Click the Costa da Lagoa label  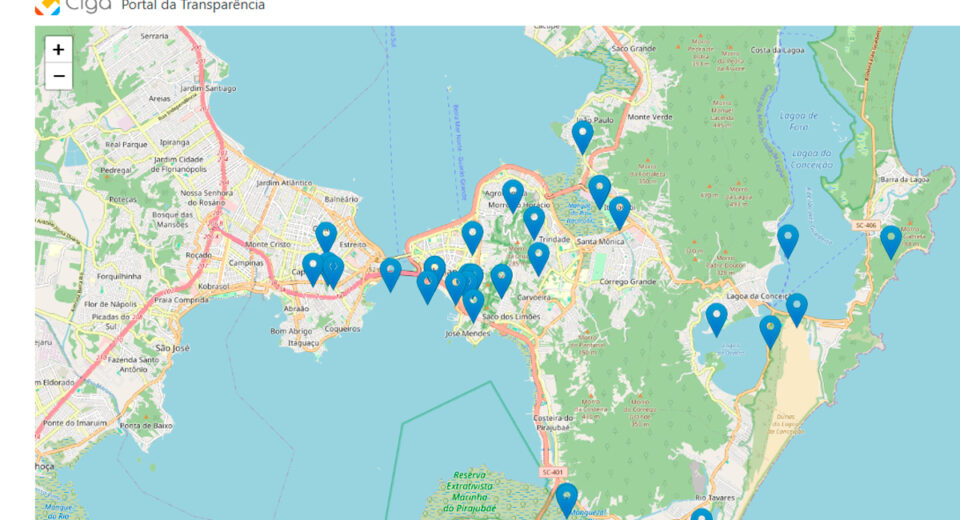(x=778, y=50)
